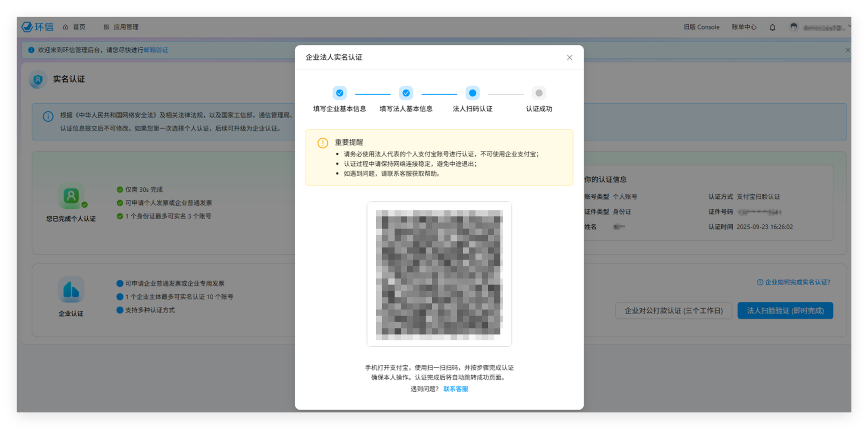Click the 重要提醒 warning icon
The width and height of the screenshot is (868, 429).
point(323,143)
